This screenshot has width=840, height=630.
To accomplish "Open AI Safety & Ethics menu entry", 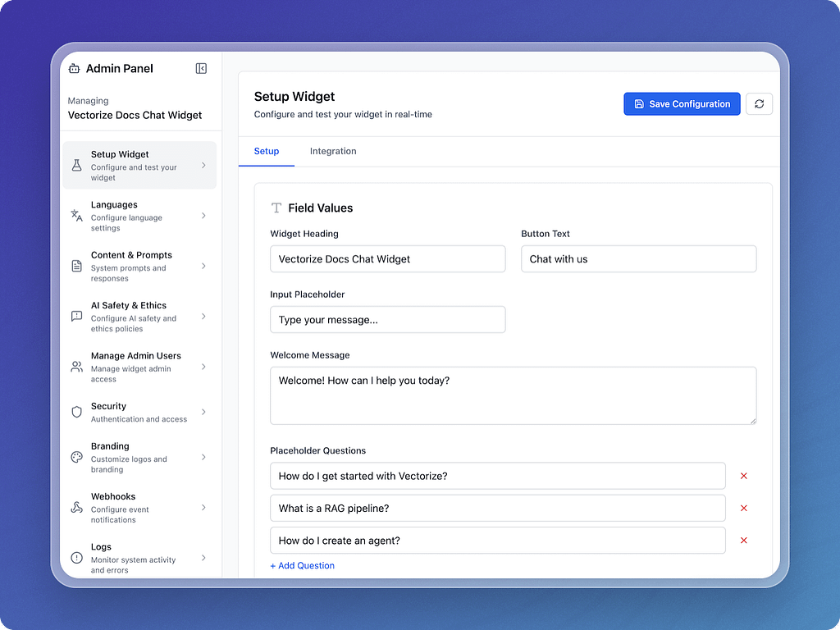I will click(139, 317).
